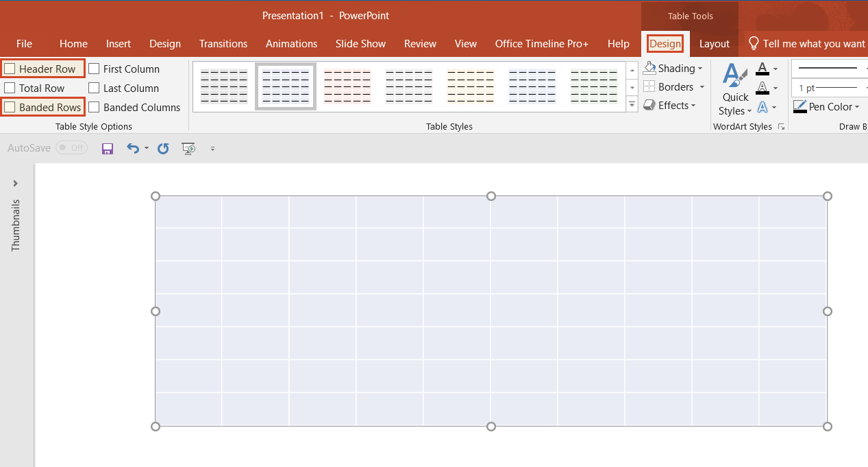The width and height of the screenshot is (868, 467).
Task: Open the Shading options
Action: [x=674, y=68]
